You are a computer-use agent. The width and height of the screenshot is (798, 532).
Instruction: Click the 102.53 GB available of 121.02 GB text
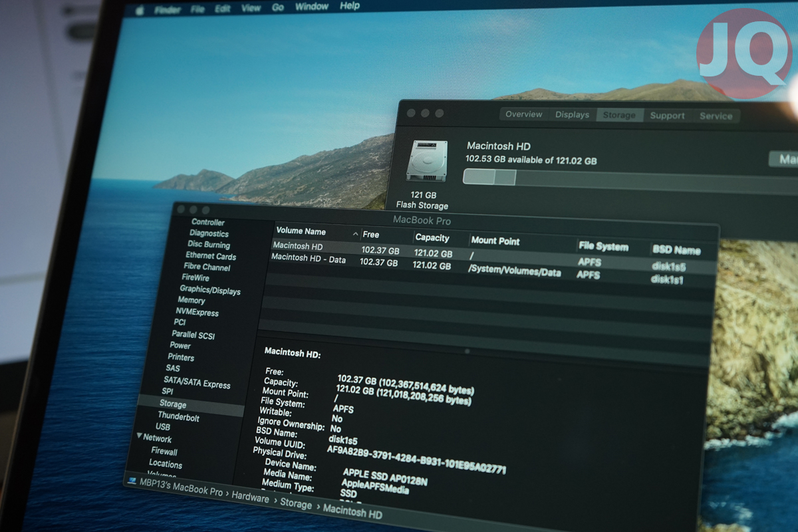(x=531, y=160)
